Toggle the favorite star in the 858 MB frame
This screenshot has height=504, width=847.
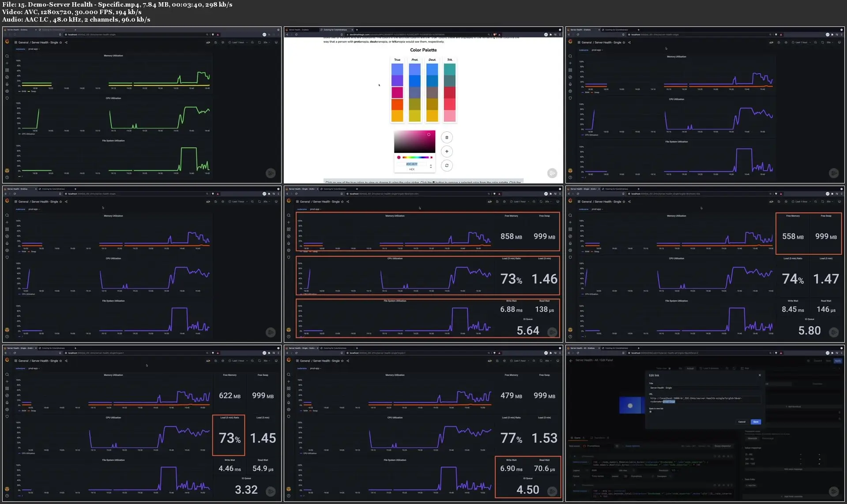[x=343, y=202]
